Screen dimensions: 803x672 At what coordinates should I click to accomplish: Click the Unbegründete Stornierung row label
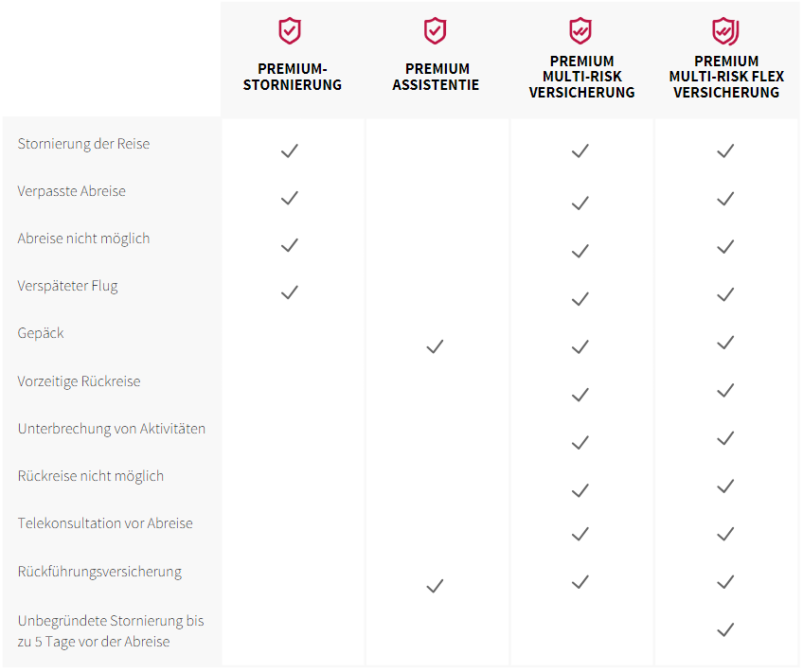[111, 631]
